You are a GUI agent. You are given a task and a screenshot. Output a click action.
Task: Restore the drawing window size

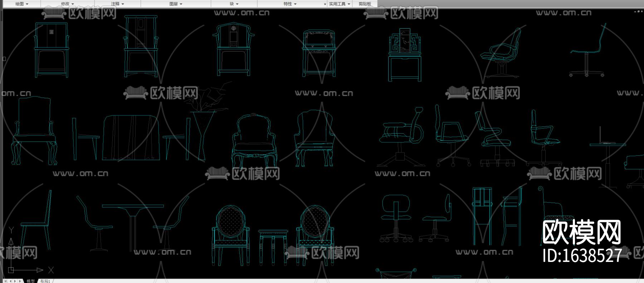click(x=638, y=11)
